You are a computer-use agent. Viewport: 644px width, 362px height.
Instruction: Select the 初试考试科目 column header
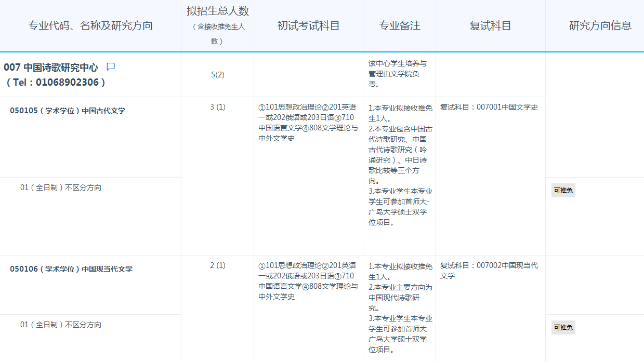click(x=308, y=26)
